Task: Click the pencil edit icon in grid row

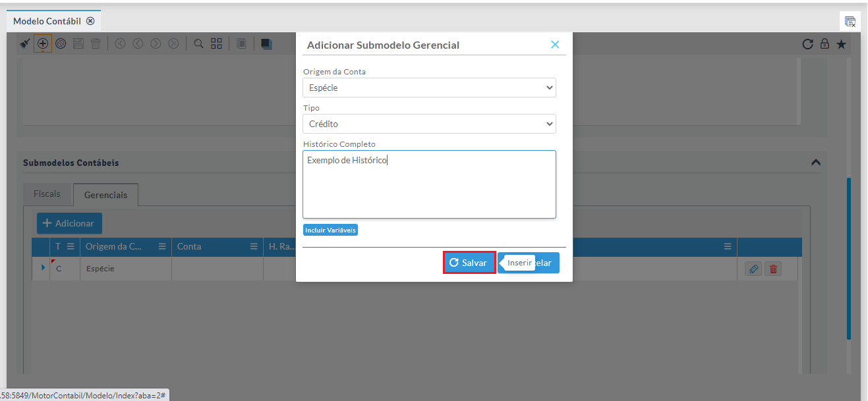Action: [754, 269]
